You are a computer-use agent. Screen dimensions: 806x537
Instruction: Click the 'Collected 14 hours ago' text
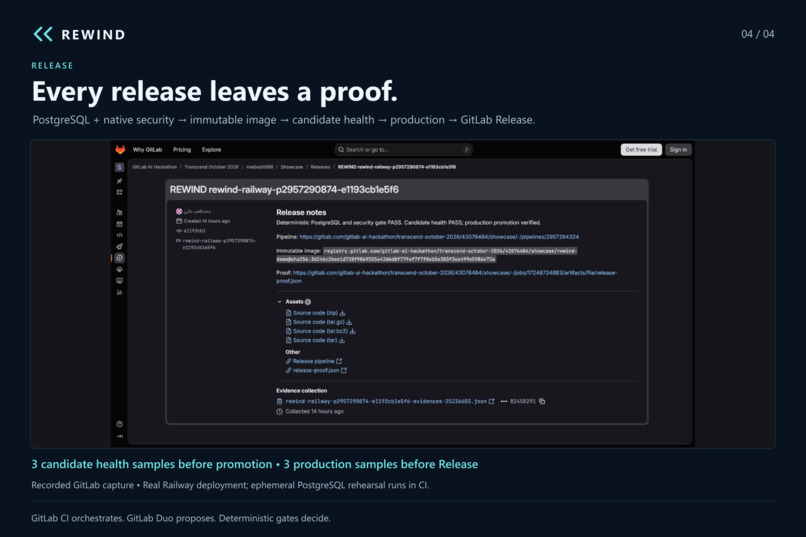click(315, 412)
